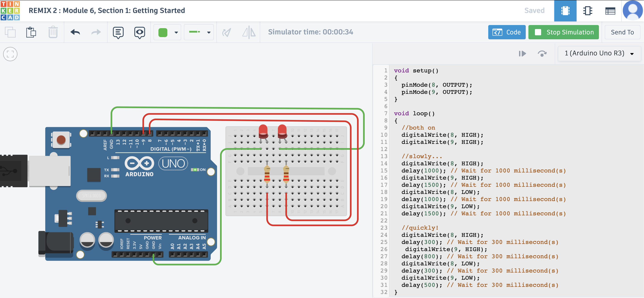The image size is (644, 298).
Task: Open the Notes tool icon
Action: coord(118,32)
